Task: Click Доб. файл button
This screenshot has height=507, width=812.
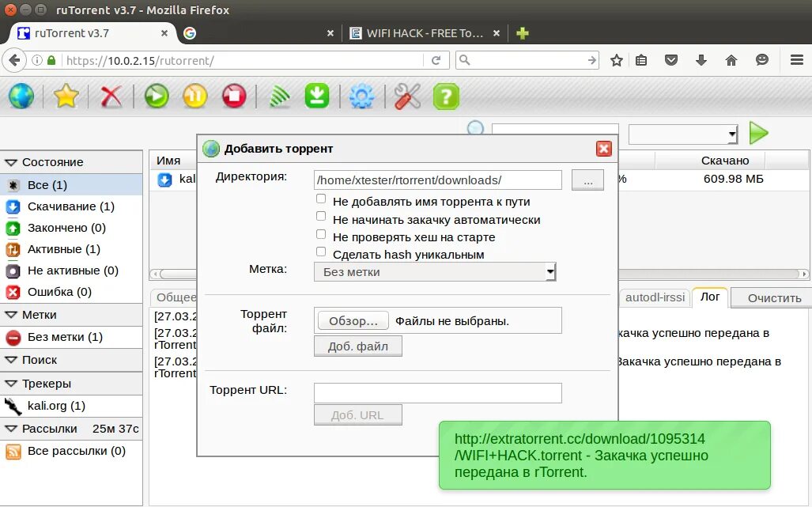Action: (358, 346)
